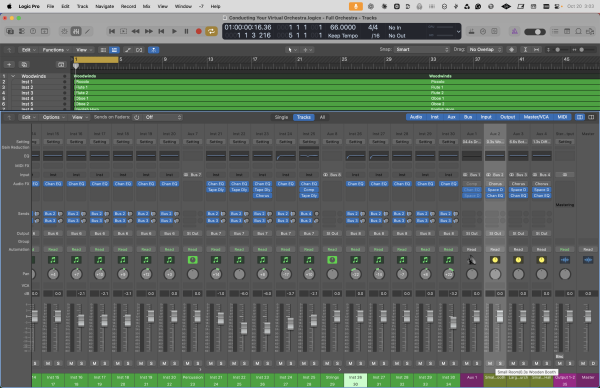Open the Inspector from the control bar
The height and width of the screenshot is (388, 600).
click(x=22, y=31)
